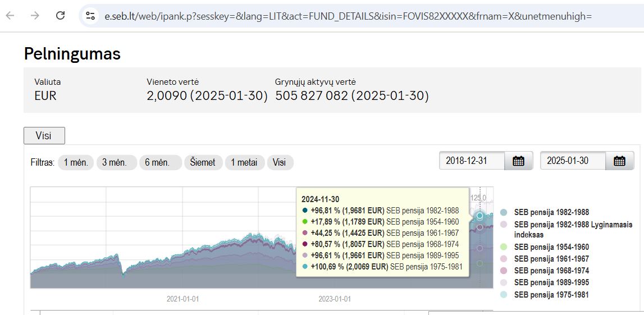Toggle SEB pensija 1954-1960 legend series
Image resolution: width=644 pixels, height=315 pixels.
(x=545, y=247)
